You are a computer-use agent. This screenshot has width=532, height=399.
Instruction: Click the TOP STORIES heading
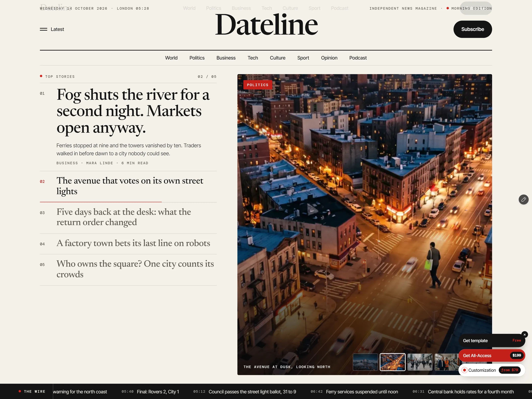pyautogui.click(x=57, y=76)
